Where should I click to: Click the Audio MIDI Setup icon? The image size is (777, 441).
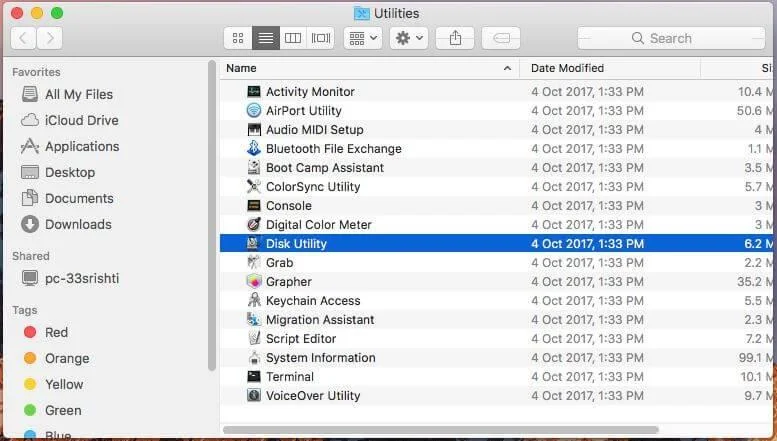[254, 130]
